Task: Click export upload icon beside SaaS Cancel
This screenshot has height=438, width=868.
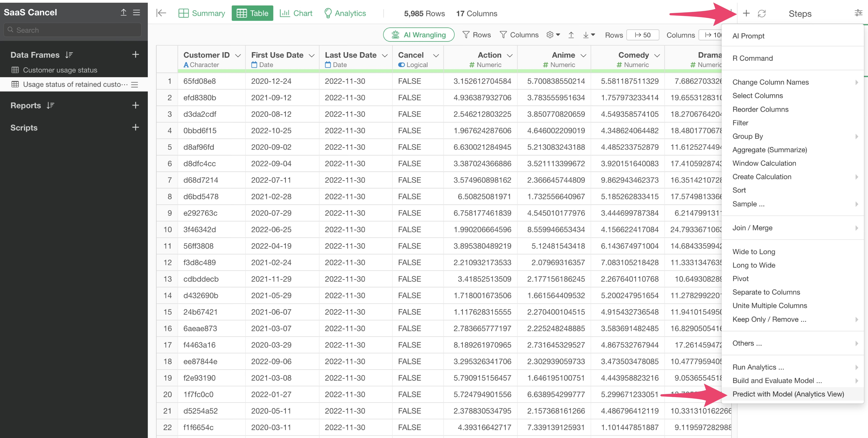Action: pyautogui.click(x=123, y=12)
